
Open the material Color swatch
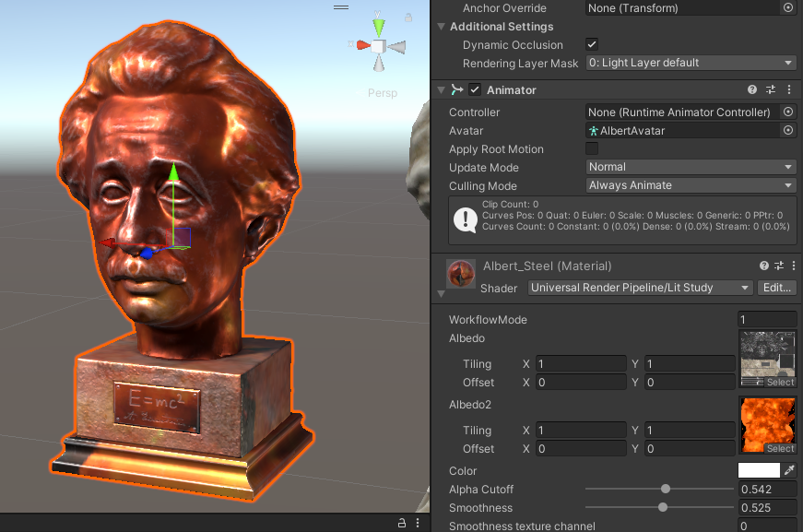(759, 470)
